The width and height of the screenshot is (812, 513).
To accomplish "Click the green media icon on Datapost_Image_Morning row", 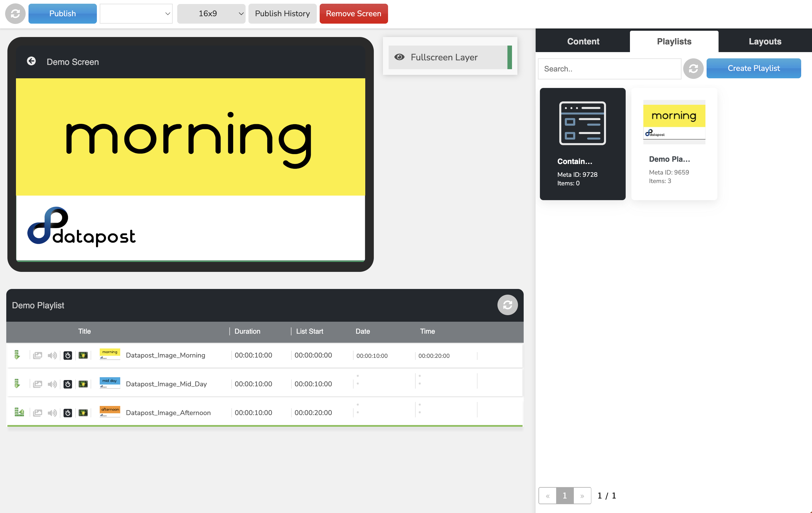I will [x=83, y=355].
